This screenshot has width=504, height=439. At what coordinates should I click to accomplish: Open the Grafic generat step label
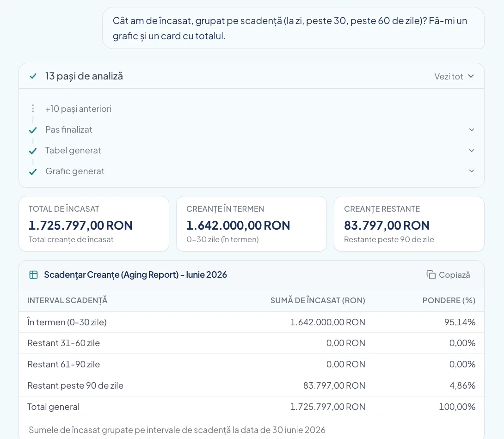(75, 171)
